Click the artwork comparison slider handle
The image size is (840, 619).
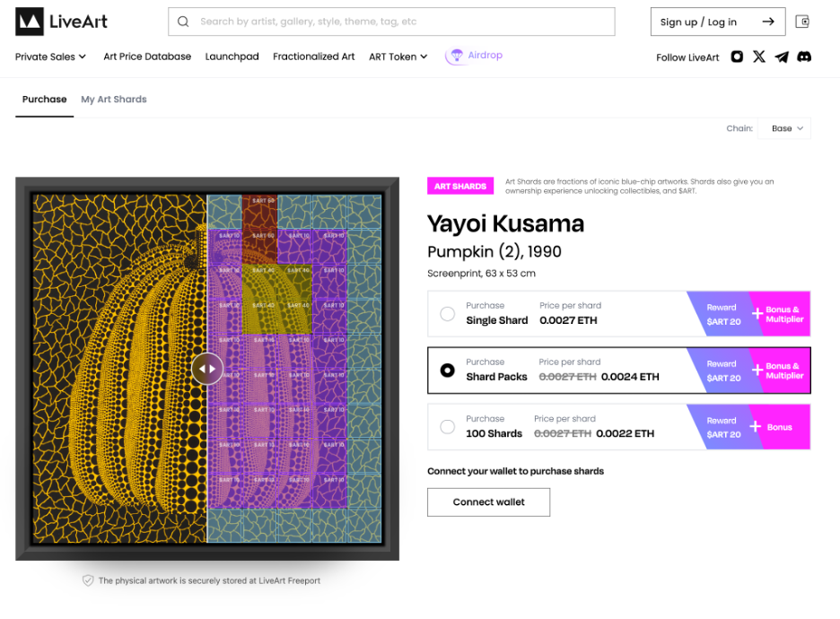[207, 369]
